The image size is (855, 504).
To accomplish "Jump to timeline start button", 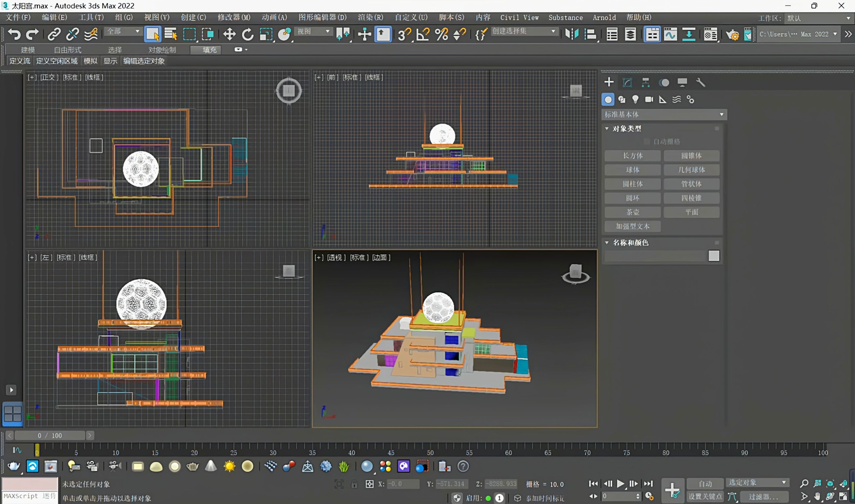I will pyautogui.click(x=593, y=483).
